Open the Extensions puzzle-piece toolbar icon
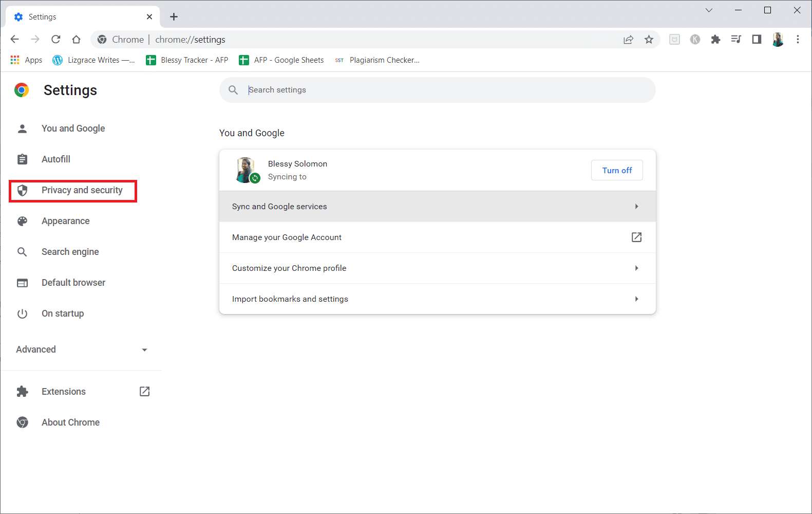 pyautogui.click(x=715, y=40)
